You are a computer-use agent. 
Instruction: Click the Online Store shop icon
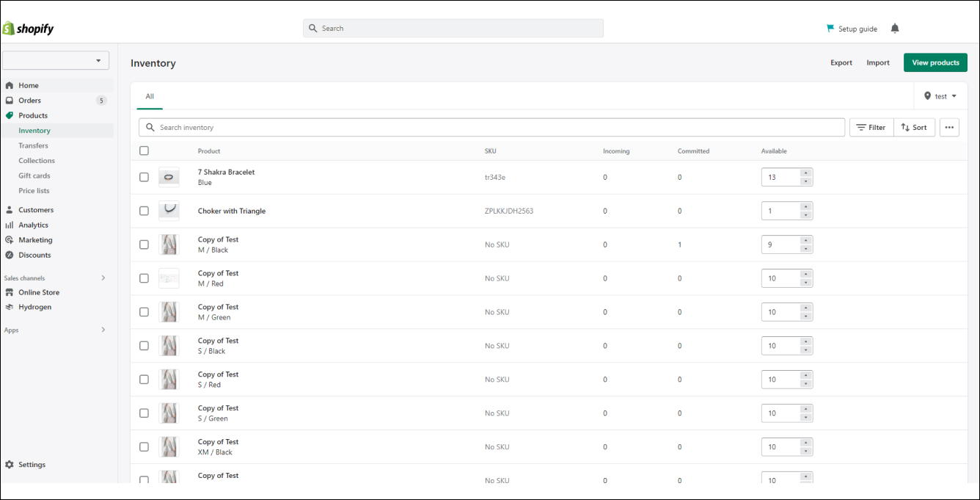(10, 292)
